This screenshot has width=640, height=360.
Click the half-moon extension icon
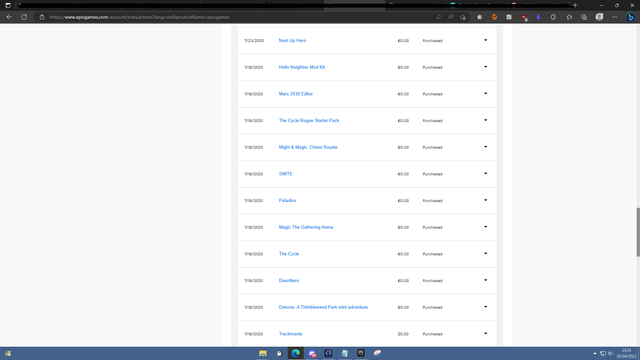(x=553, y=17)
